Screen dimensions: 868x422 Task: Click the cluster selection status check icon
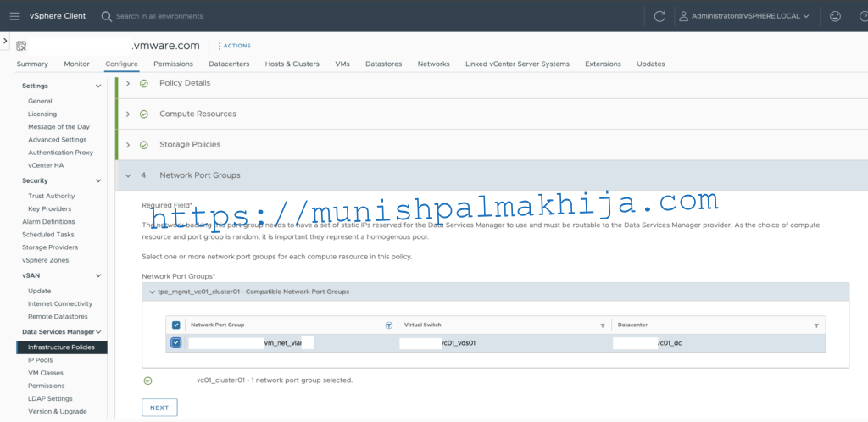147,380
